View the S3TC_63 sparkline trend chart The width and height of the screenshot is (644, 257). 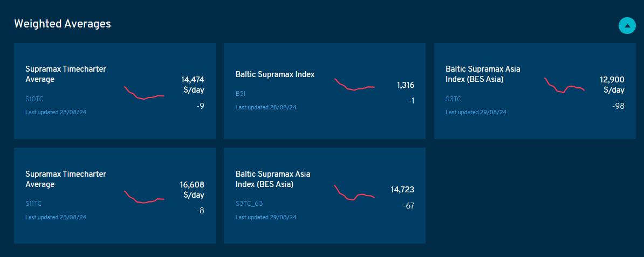point(354,193)
